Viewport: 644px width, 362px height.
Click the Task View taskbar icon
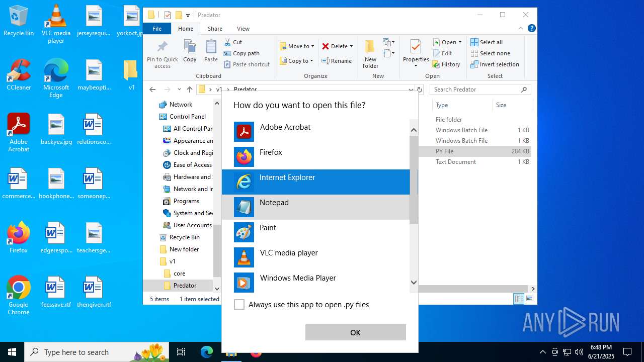(x=181, y=352)
